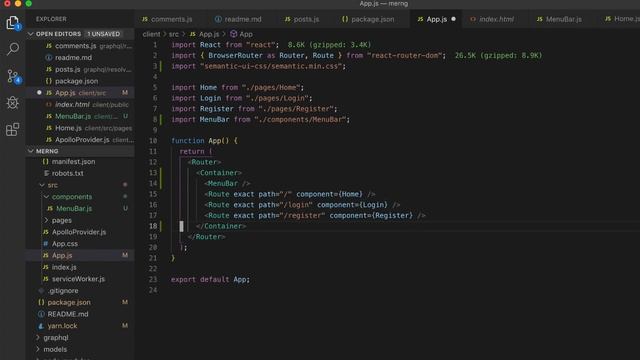Click the EXPLORER panel title
Screen dimensions: 640x360
pos(51,19)
